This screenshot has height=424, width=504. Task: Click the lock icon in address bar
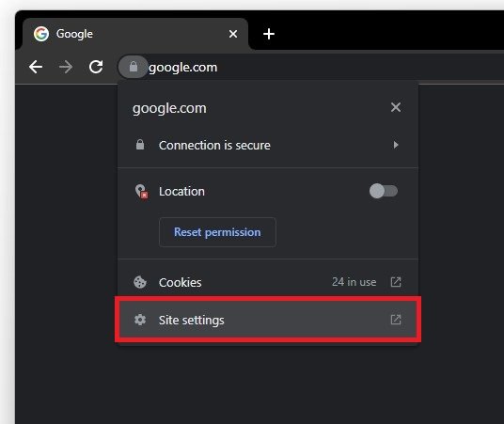[134, 67]
